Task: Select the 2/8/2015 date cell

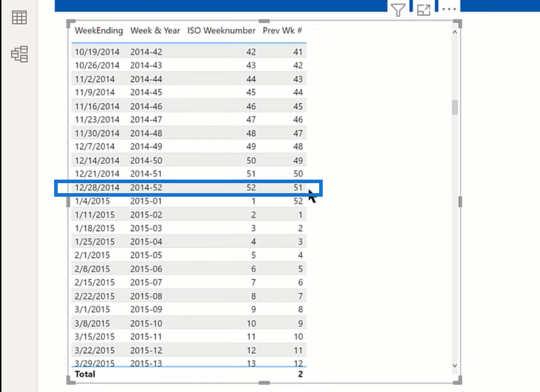Action: tap(93, 269)
